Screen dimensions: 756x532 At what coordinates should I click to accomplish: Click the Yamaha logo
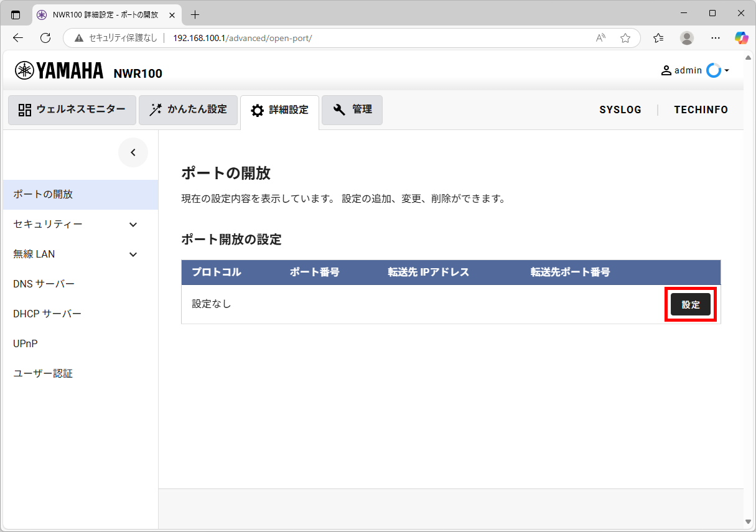(59, 72)
